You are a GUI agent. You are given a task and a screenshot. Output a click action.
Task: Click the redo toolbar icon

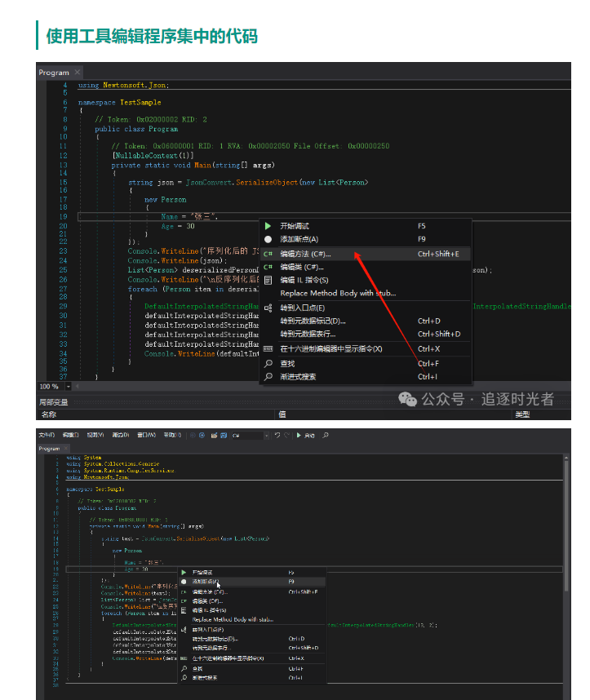(286, 435)
